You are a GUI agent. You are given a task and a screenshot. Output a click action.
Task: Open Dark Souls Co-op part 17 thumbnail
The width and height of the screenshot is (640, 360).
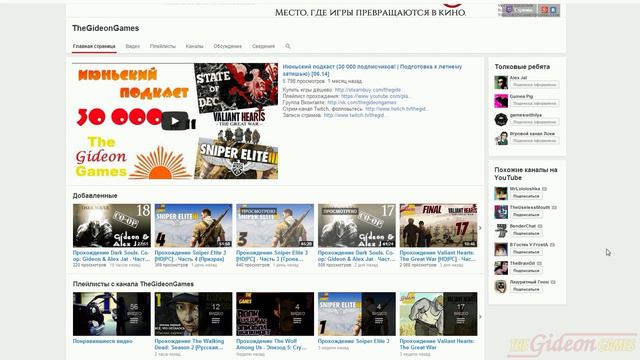[x=357, y=226]
